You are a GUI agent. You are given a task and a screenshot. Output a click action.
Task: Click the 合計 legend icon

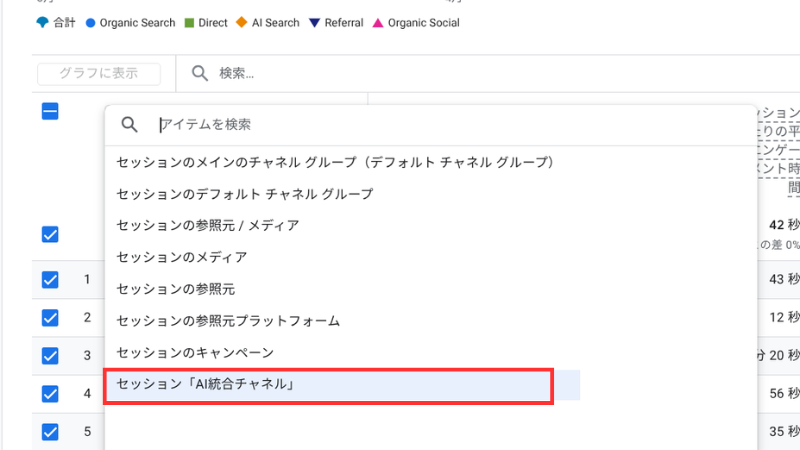coord(42,22)
